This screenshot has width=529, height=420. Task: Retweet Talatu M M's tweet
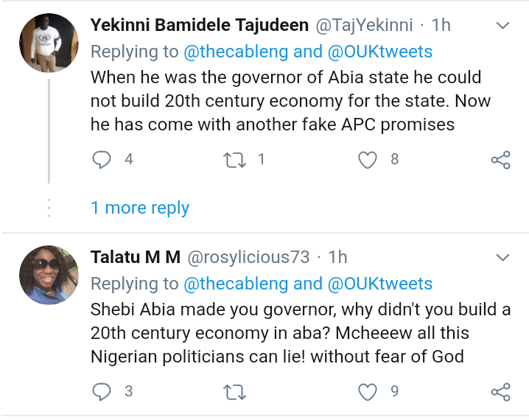(x=235, y=392)
